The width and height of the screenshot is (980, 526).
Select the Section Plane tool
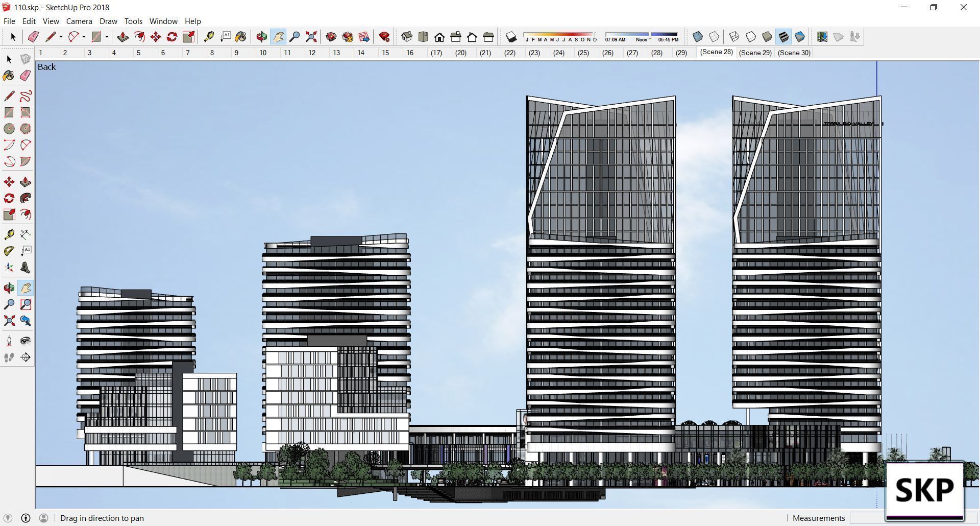[x=26, y=357]
